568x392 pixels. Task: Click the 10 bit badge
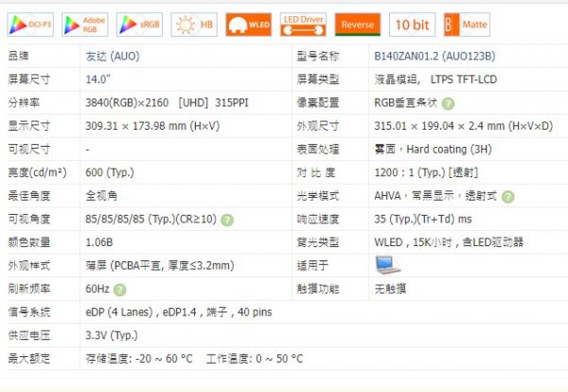coord(412,25)
